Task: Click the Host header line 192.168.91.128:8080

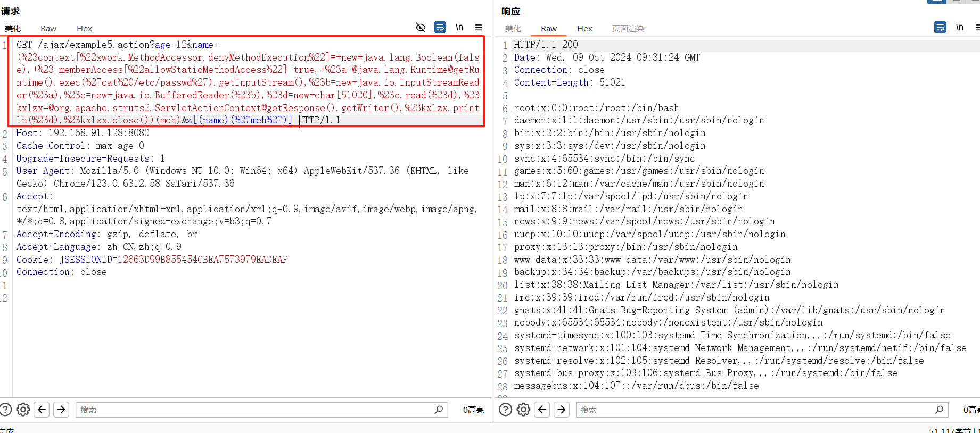Action: 83,133
